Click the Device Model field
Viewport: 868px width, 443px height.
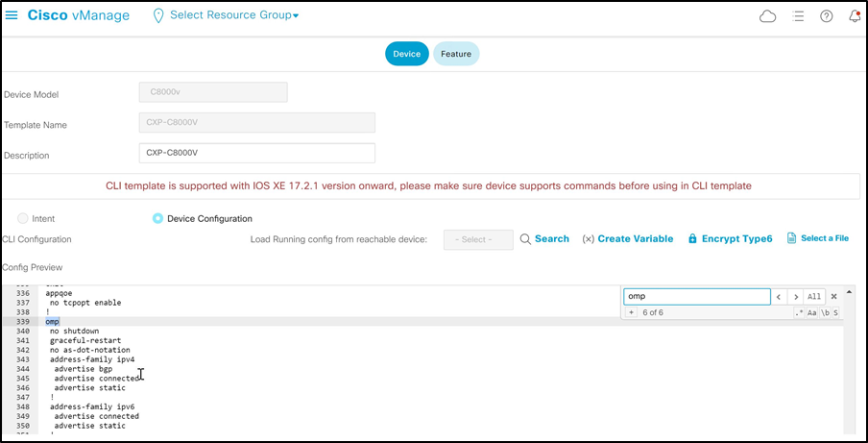[213, 92]
